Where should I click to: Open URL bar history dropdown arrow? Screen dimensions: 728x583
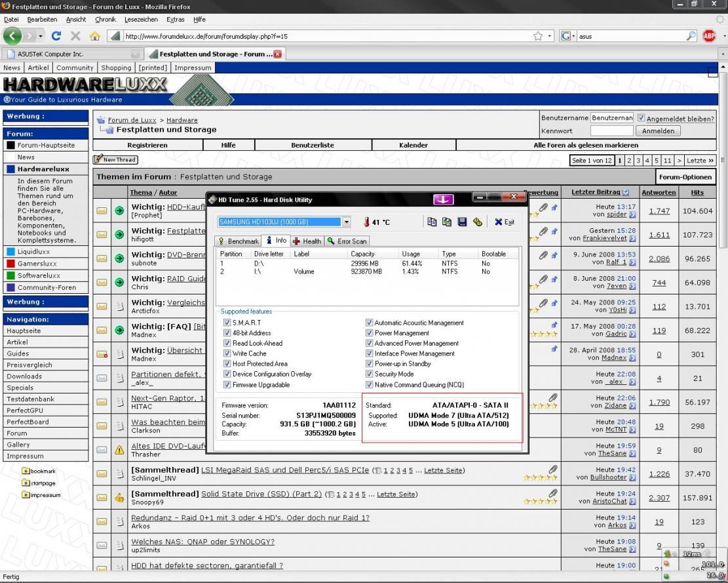point(550,36)
